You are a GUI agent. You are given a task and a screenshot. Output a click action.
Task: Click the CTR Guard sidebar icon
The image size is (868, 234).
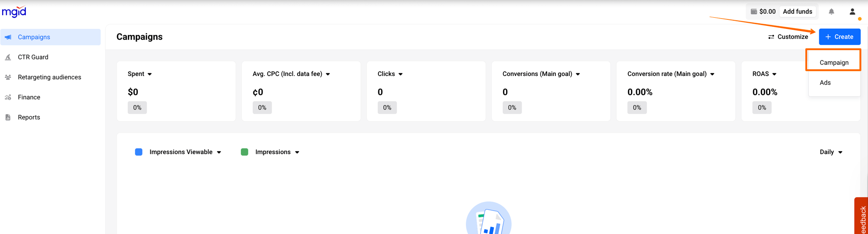tap(8, 57)
